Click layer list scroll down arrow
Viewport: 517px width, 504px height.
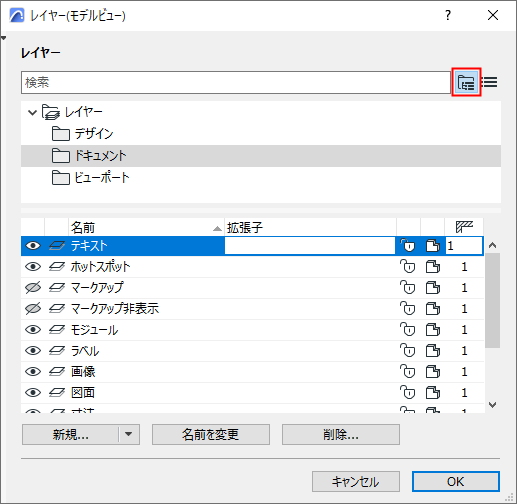492,405
